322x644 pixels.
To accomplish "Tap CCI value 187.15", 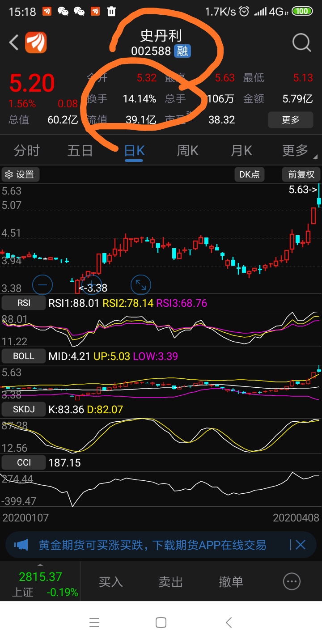I will coord(65,462).
